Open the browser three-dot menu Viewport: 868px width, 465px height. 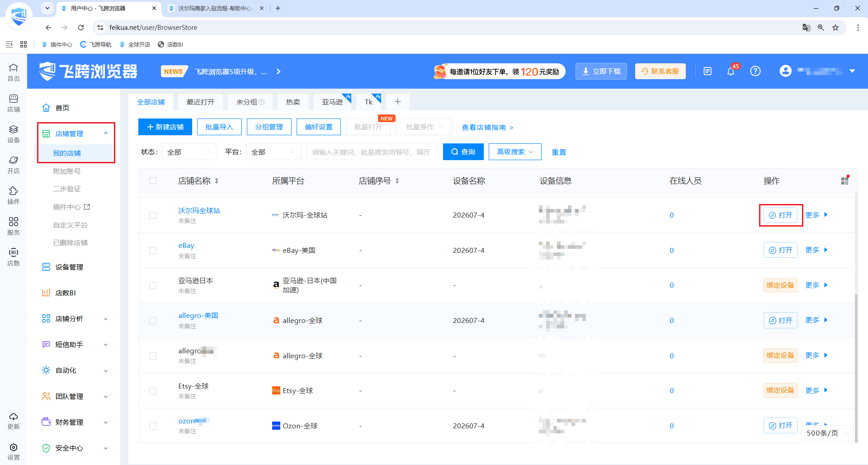point(858,28)
